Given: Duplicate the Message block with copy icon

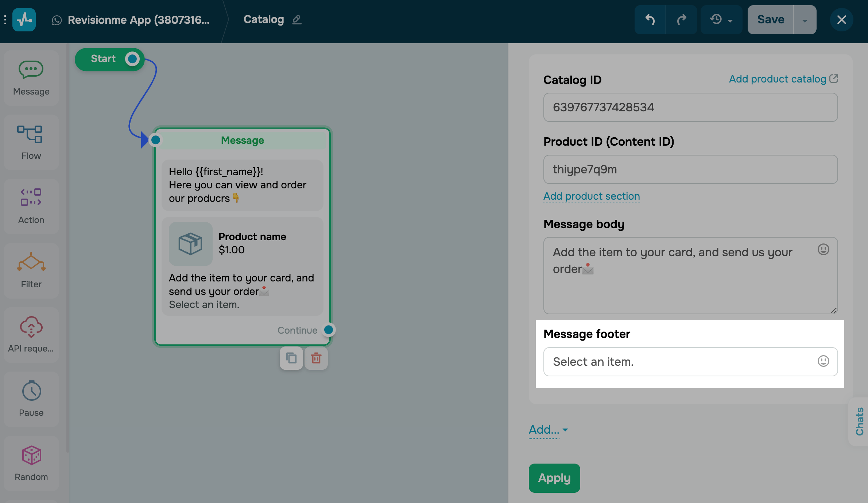Looking at the screenshot, I should click(x=291, y=358).
